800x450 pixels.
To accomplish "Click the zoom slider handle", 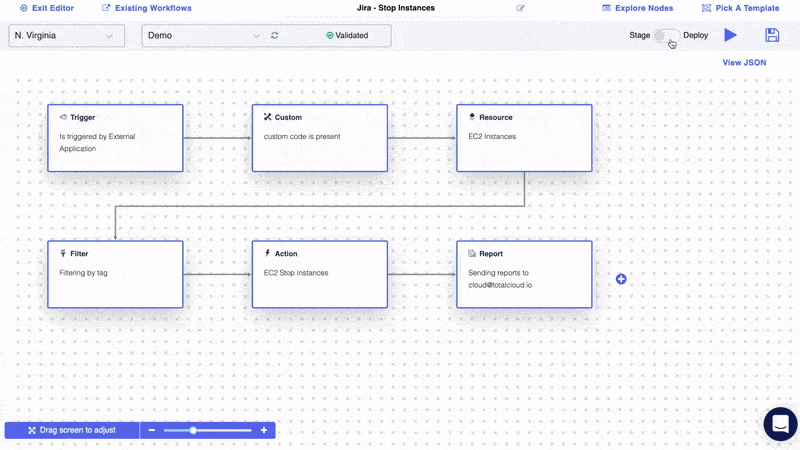I will coord(193,430).
